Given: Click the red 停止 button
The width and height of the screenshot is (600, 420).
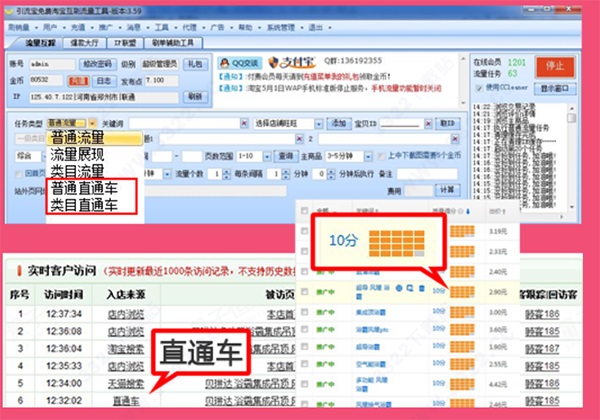Looking at the screenshot, I should (555, 67).
